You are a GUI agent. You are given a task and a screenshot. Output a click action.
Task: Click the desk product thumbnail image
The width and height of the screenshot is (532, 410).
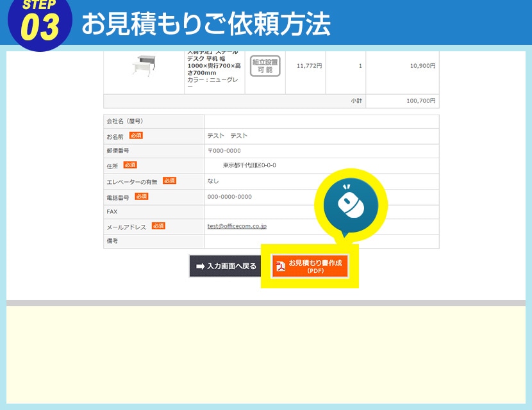tap(144, 65)
